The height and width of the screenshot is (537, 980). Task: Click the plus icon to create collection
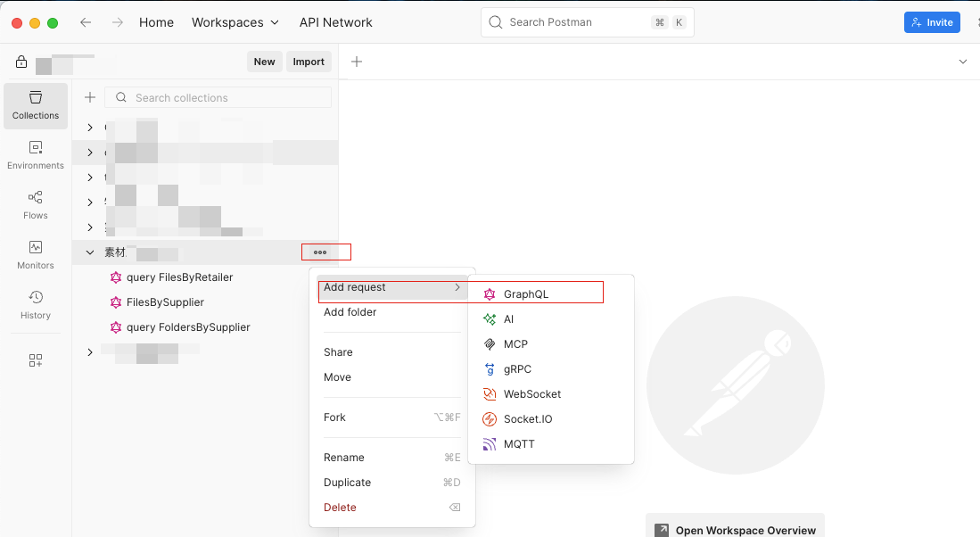(90, 97)
